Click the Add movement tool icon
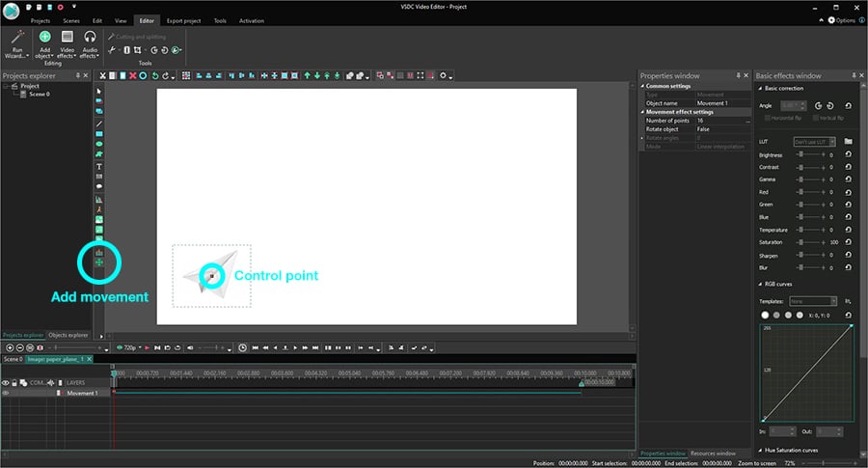Screen dimensions: 868x468 pos(99,262)
